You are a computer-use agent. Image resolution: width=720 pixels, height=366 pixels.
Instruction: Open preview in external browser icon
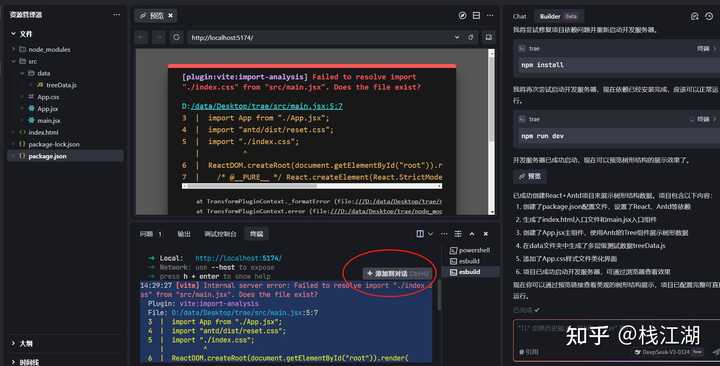(x=462, y=16)
